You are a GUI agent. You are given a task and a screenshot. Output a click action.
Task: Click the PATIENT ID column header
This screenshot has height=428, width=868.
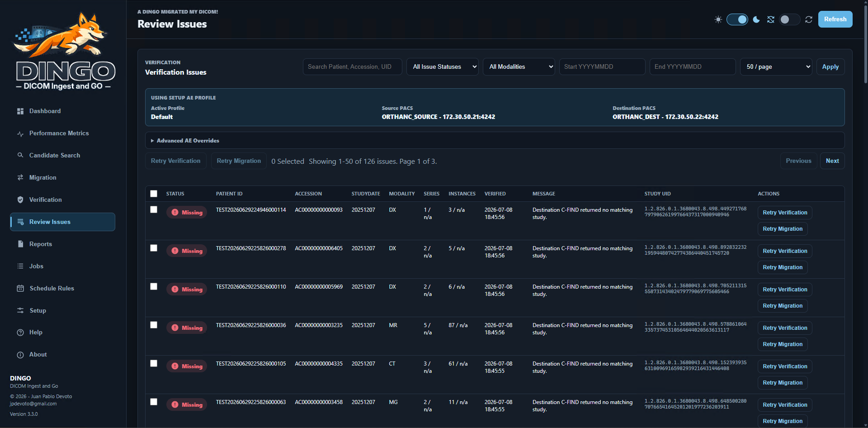coord(229,194)
